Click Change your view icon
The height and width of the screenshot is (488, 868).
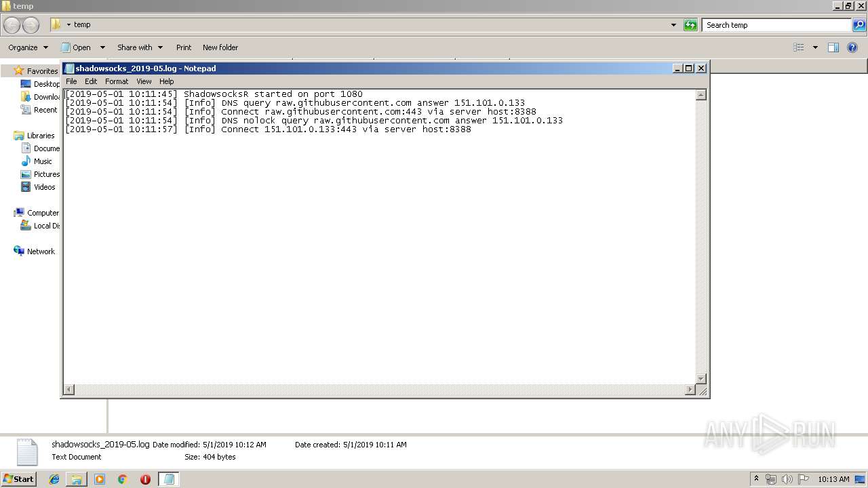(x=799, y=47)
